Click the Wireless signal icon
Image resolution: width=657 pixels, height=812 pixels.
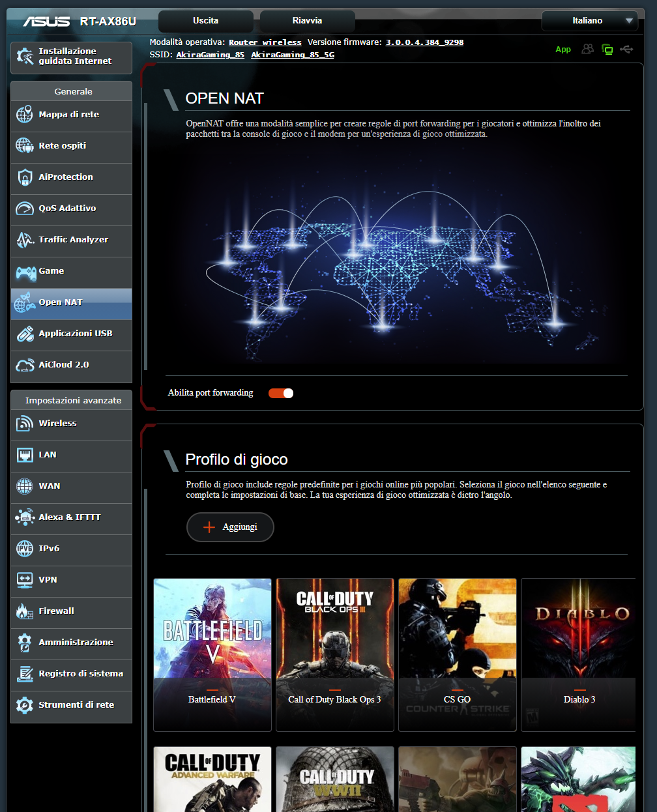pos(25,424)
